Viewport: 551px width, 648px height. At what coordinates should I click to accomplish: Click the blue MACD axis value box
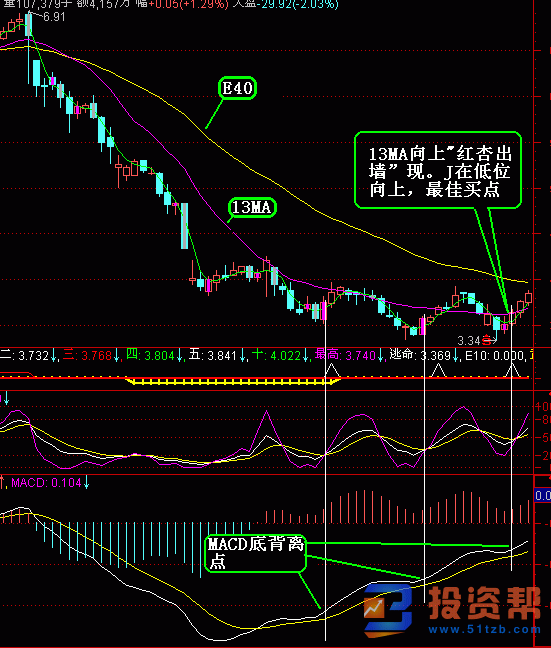pyautogui.click(x=543, y=495)
